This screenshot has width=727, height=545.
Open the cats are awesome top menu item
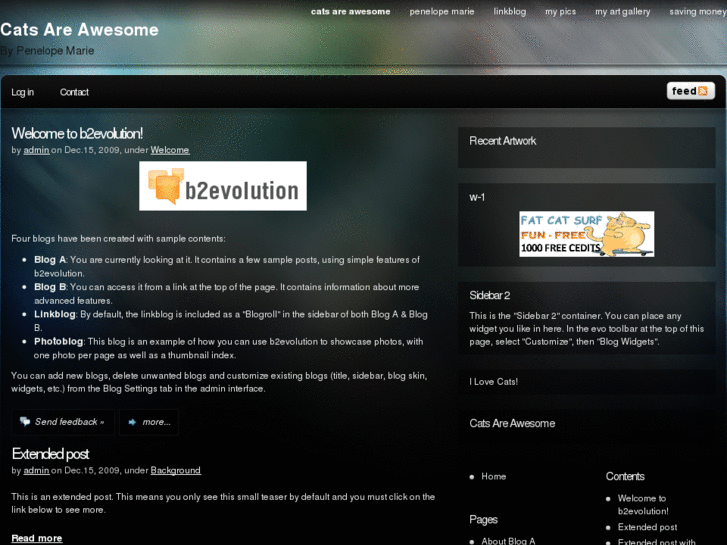point(351,12)
